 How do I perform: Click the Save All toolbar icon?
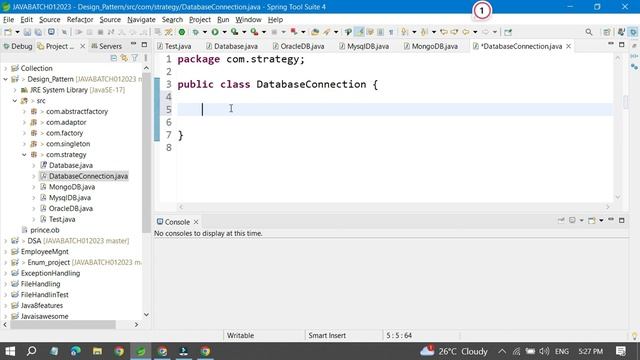pos(38,32)
